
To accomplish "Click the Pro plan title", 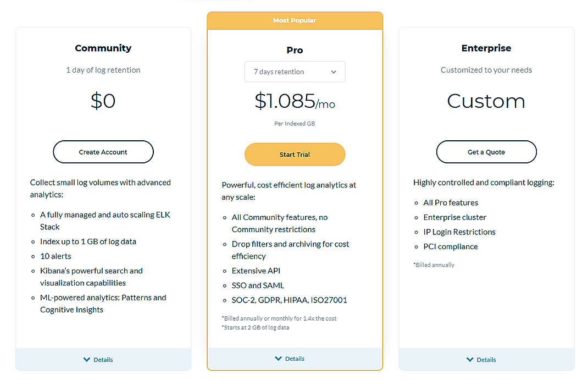I will [295, 50].
